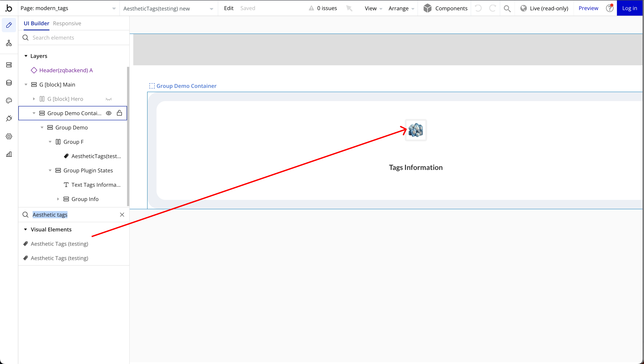Toggle lock icon on Group Demo Container

point(120,113)
